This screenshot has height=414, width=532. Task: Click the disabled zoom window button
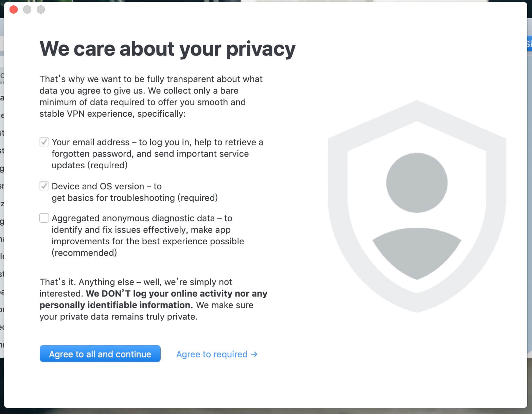click(41, 10)
